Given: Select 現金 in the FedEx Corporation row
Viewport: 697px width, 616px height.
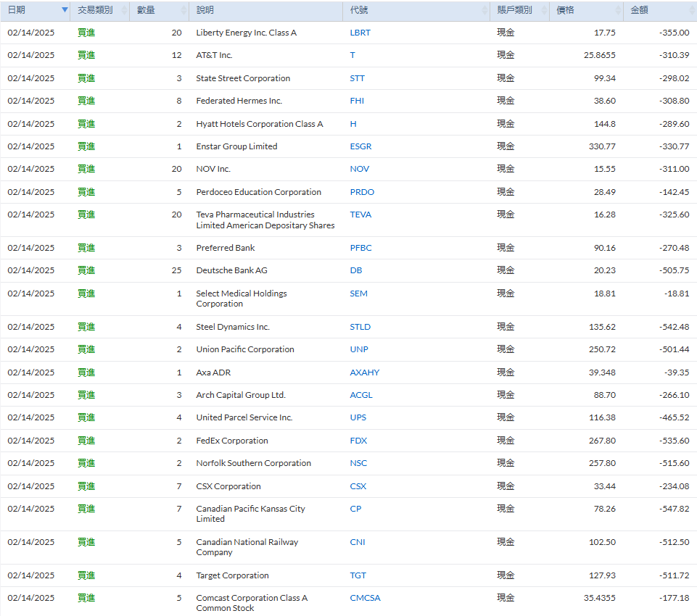Looking at the screenshot, I should 506,441.
